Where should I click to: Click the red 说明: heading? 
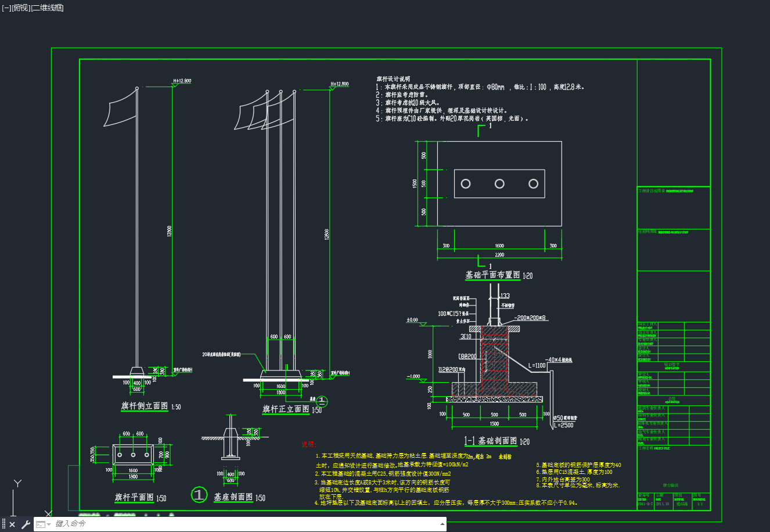tap(310, 444)
